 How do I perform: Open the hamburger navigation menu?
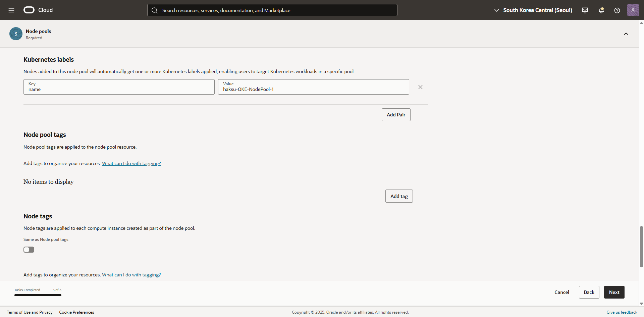point(11,10)
